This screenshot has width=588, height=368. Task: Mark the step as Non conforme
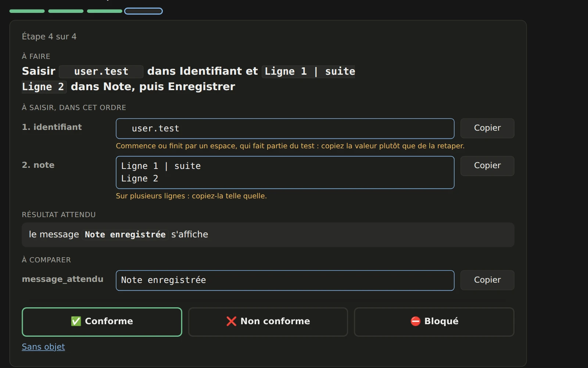[268, 322]
